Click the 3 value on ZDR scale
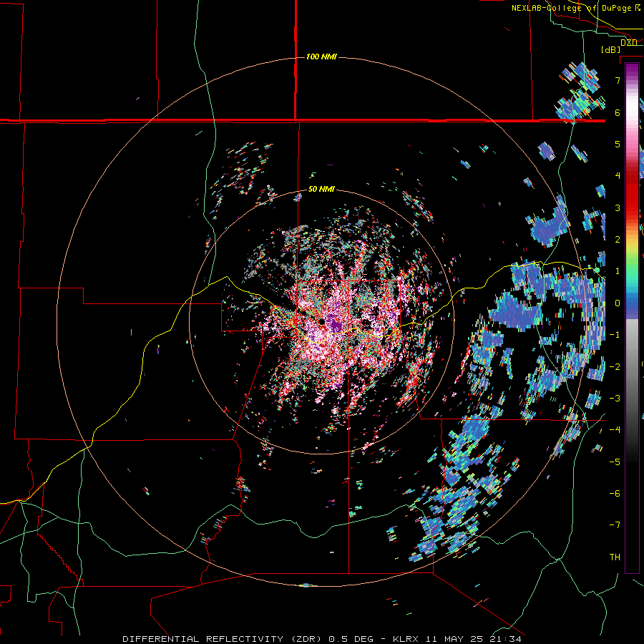644x644 pixels. point(618,208)
